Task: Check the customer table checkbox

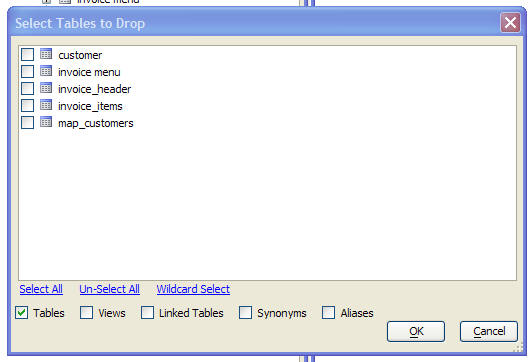Action: pyautogui.click(x=27, y=54)
